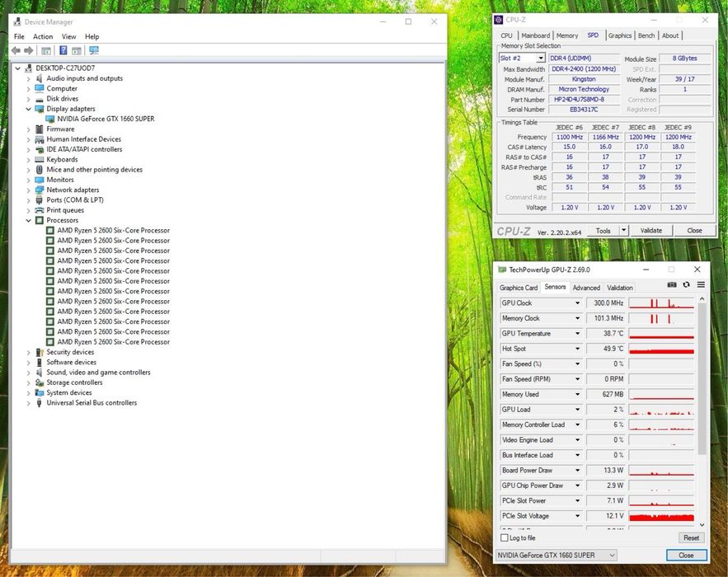The image size is (728, 577).
Task: Expand the Software devices node
Action: click(28, 363)
